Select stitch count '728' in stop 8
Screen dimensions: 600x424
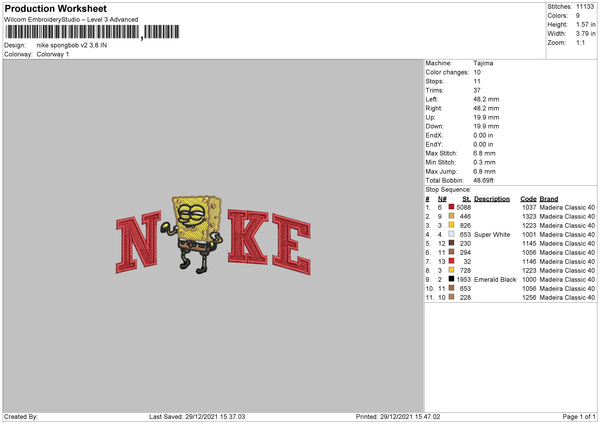click(465, 271)
